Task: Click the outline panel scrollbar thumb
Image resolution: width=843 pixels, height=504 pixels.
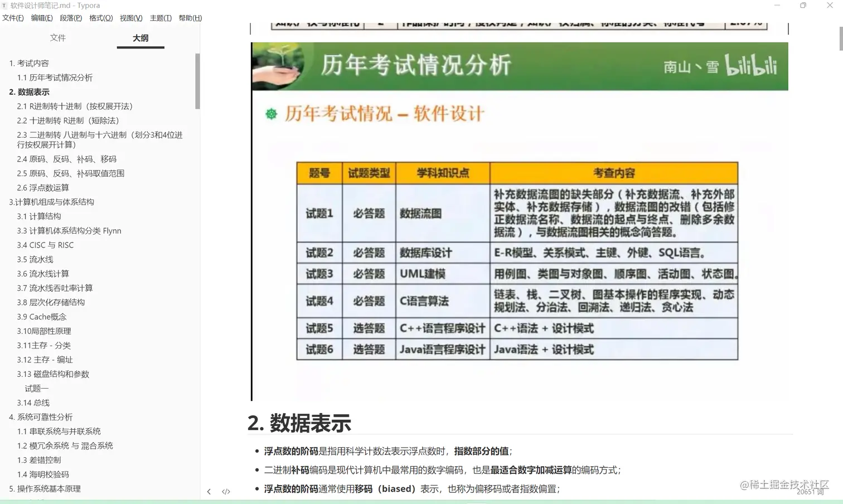Action: (x=197, y=81)
